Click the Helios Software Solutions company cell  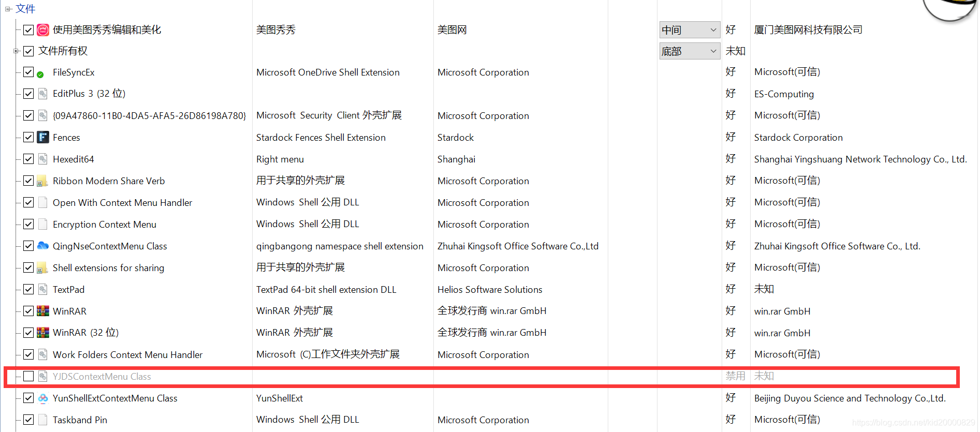[490, 289]
